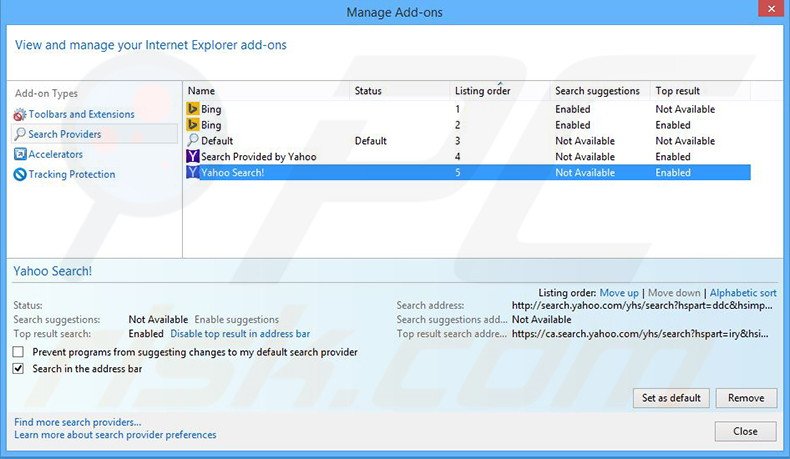Click the Accelerators icon in sidebar

pos(20,154)
